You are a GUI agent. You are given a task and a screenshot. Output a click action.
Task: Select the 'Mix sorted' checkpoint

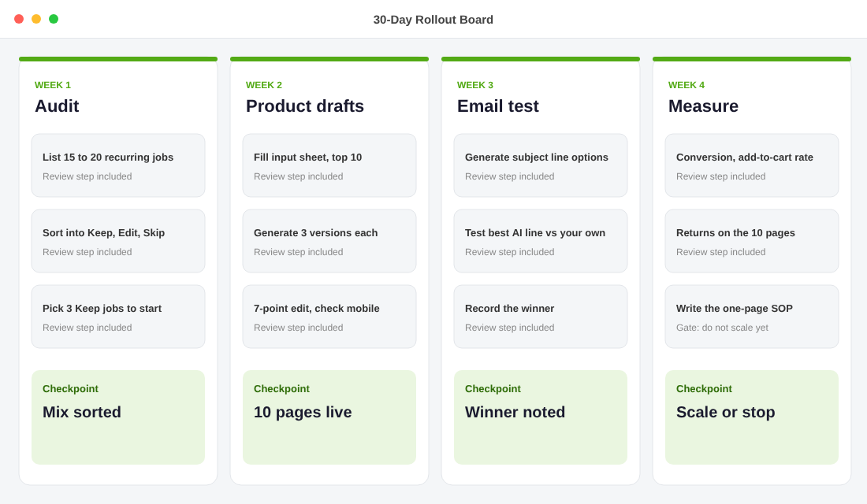(118, 417)
